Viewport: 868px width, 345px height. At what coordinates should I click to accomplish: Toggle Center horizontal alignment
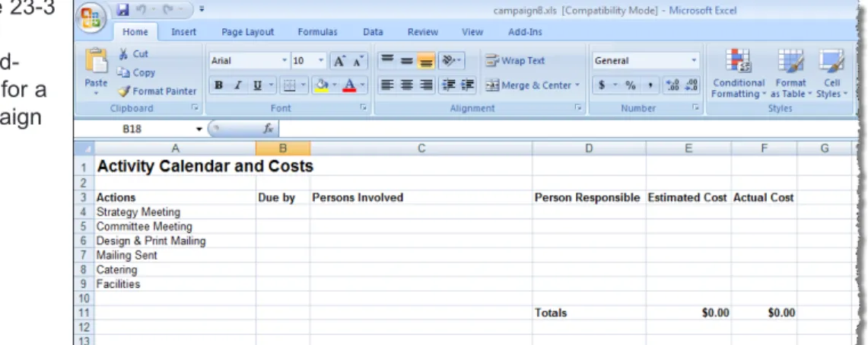[407, 85]
